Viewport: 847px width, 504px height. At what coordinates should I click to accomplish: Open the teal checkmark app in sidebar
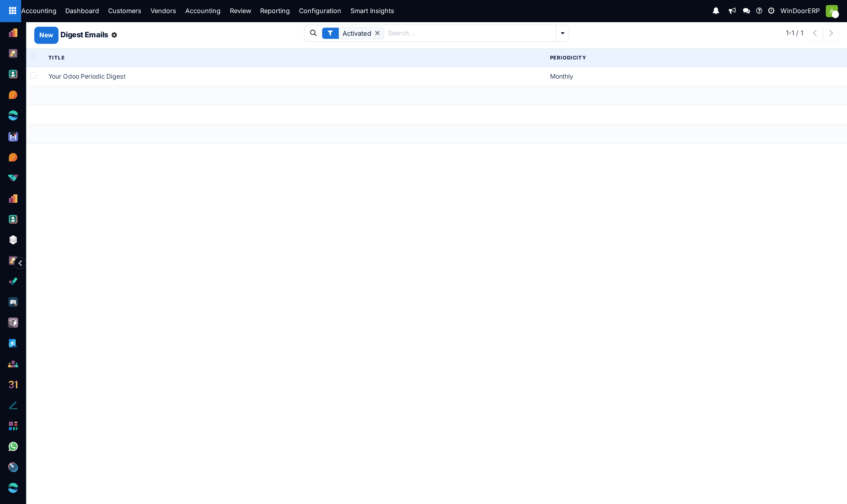click(13, 281)
